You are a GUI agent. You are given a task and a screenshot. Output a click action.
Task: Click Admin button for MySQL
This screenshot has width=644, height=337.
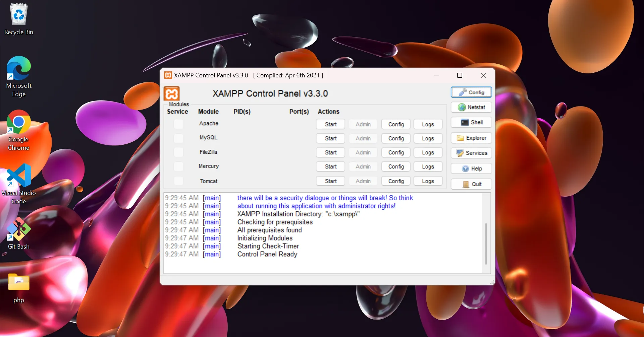363,138
